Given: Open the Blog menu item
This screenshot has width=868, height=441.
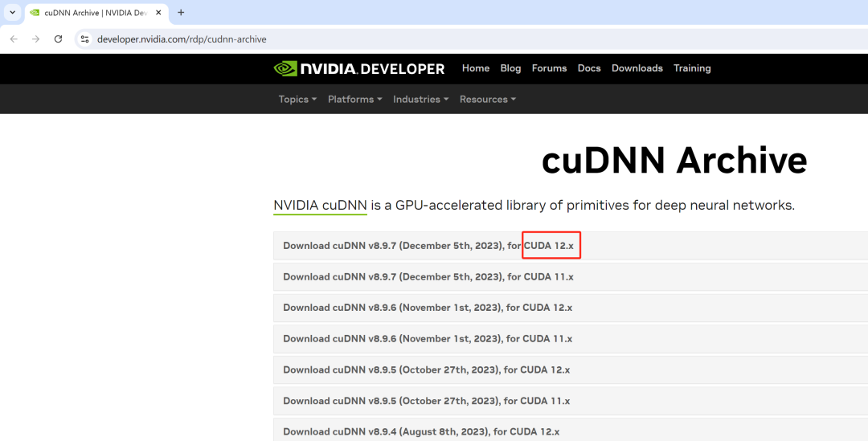Looking at the screenshot, I should pyautogui.click(x=510, y=68).
